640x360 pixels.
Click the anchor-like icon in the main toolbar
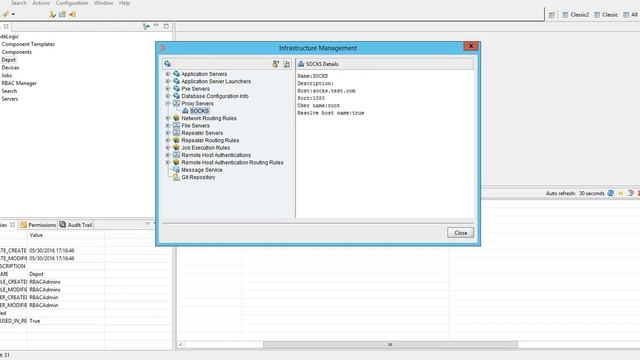pos(52,14)
